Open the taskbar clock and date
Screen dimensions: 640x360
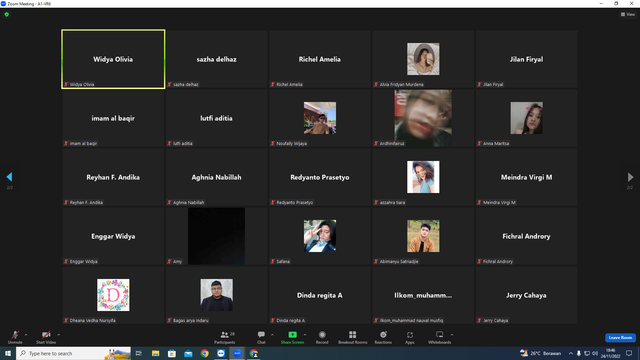(x=610, y=353)
